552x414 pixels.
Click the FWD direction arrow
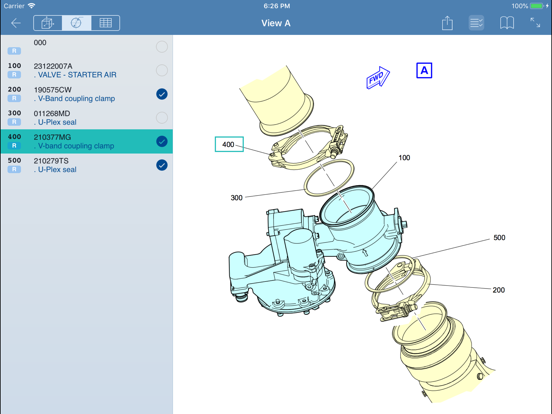[x=378, y=77]
